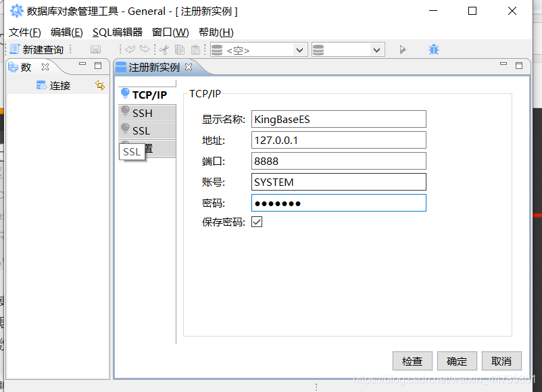Close the 数 navigator panel tab
Viewport: 542px width, 392px height.
tap(45, 67)
